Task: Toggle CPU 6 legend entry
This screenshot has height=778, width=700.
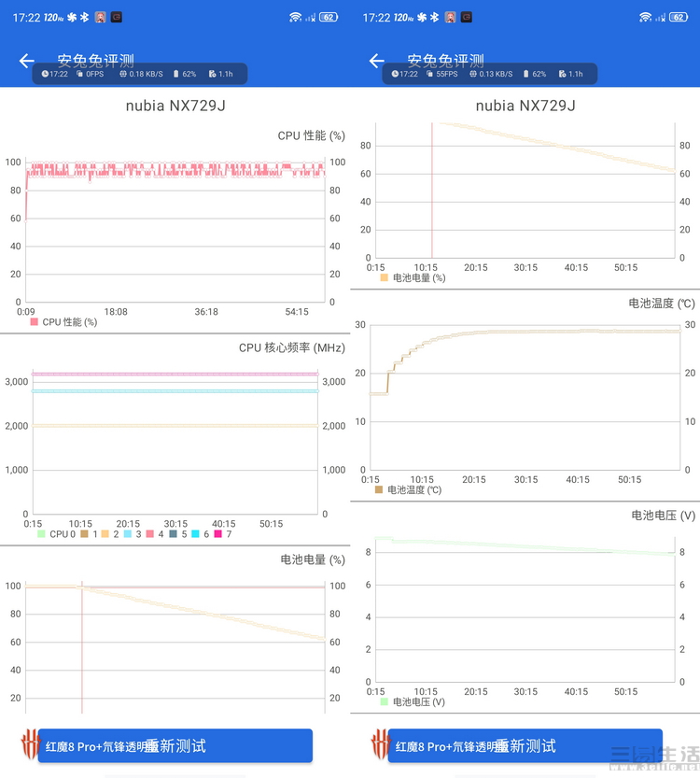Action: point(201,534)
